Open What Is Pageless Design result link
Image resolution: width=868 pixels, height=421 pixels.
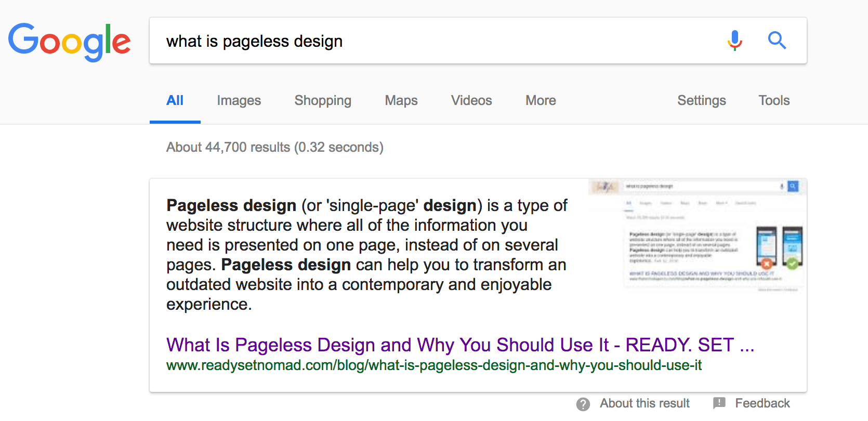(460, 345)
